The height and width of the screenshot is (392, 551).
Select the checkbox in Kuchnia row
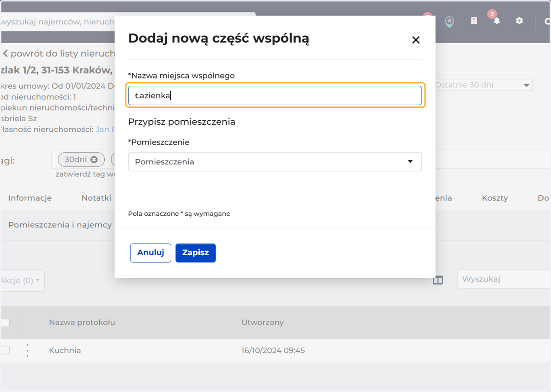click(5, 350)
